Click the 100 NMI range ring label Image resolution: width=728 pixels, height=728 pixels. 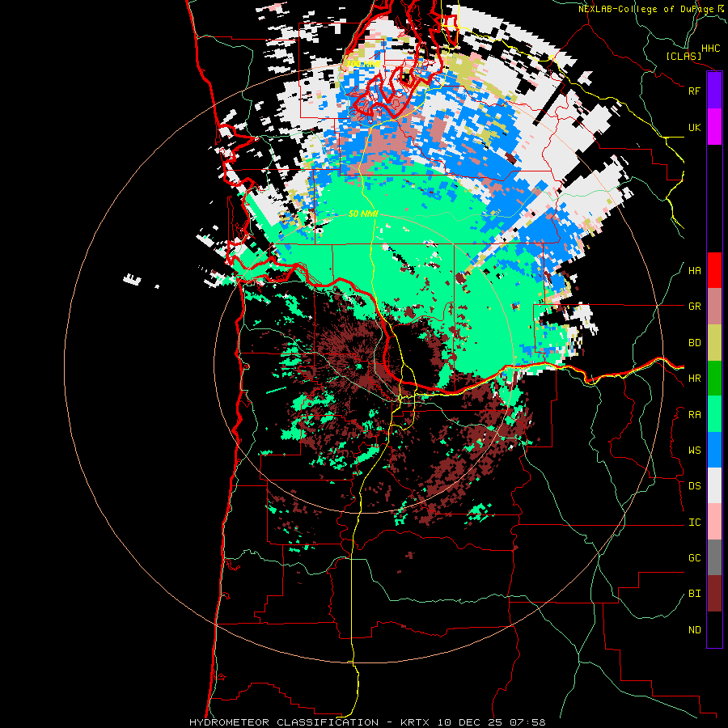363,64
